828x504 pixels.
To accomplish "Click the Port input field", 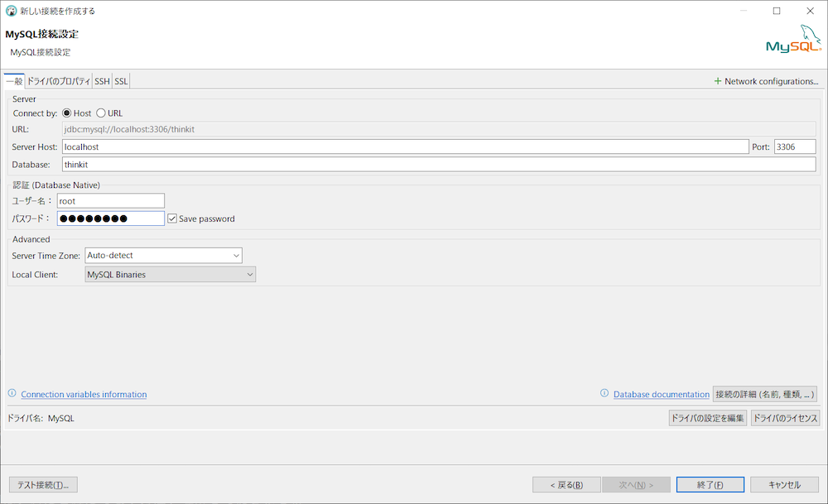I will 795,146.
